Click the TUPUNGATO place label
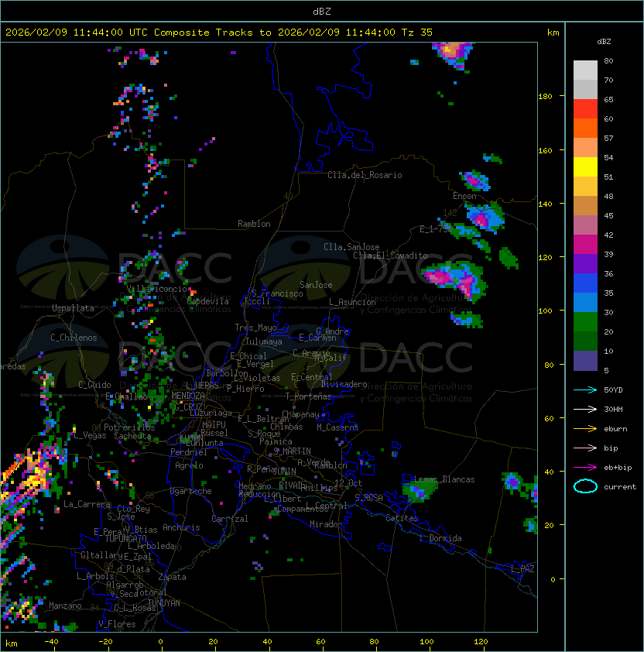 125,538
